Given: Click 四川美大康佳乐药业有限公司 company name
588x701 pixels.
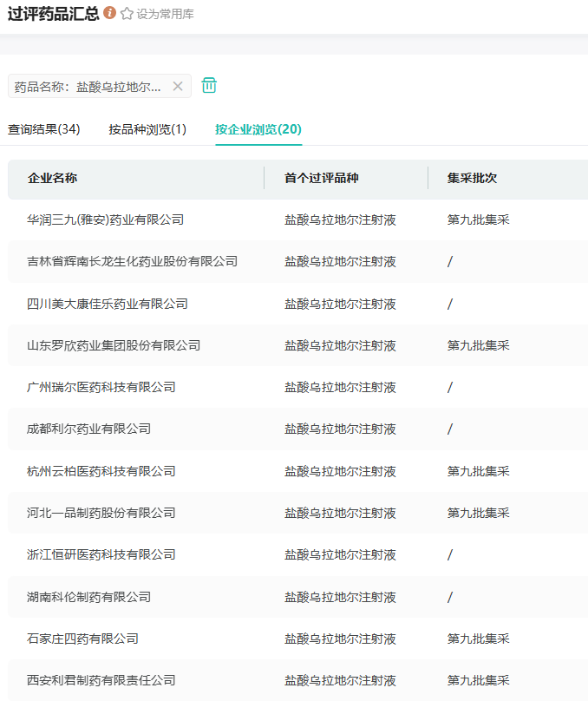Looking at the screenshot, I should coord(108,304).
